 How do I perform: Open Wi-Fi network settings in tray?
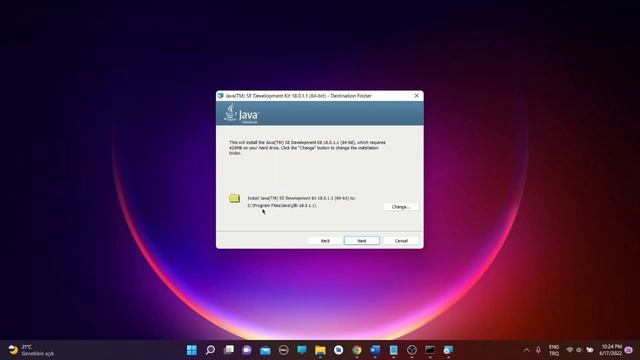pyautogui.click(x=570, y=350)
